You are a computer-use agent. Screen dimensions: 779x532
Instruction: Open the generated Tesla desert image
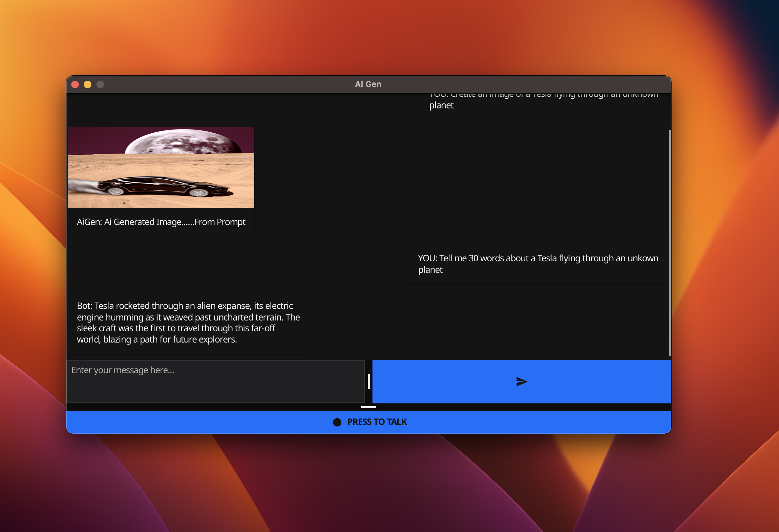(x=161, y=167)
